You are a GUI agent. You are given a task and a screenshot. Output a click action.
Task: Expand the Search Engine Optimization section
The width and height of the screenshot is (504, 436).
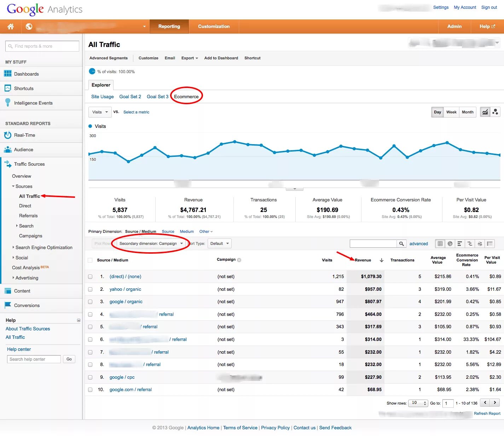[13, 247]
